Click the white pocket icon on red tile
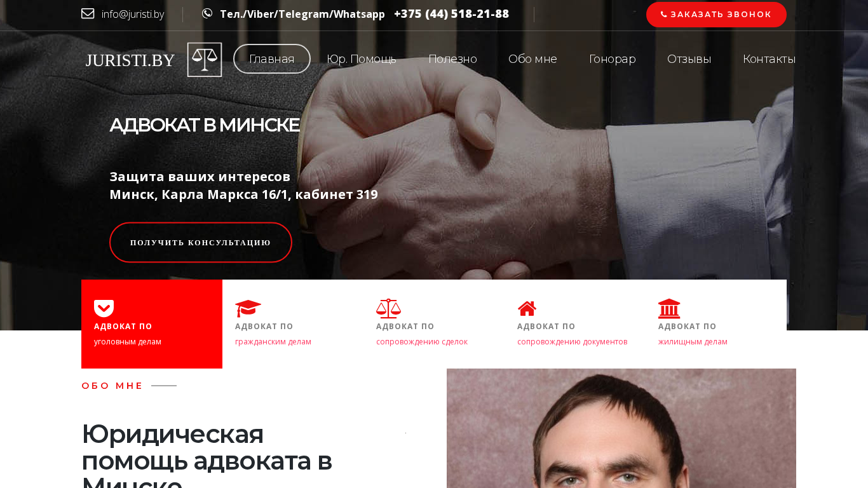 tap(104, 308)
